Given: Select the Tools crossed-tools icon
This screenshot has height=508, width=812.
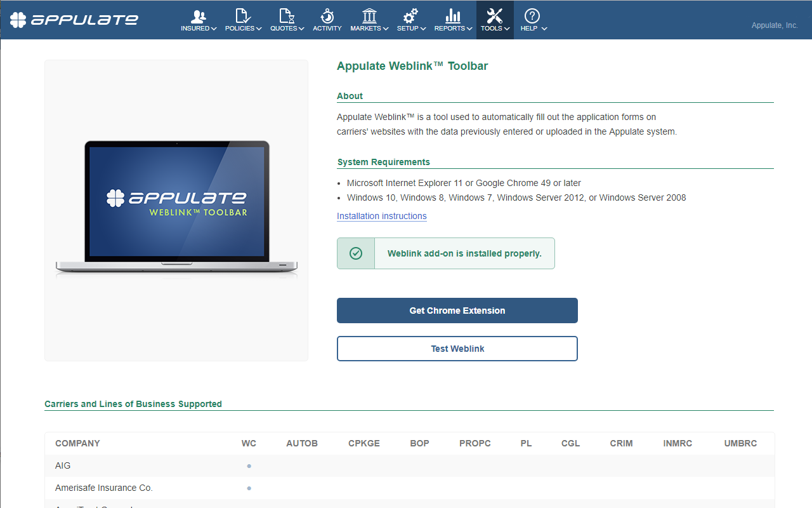Looking at the screenshot, I should pyautogui.click(x=494, y=15).
